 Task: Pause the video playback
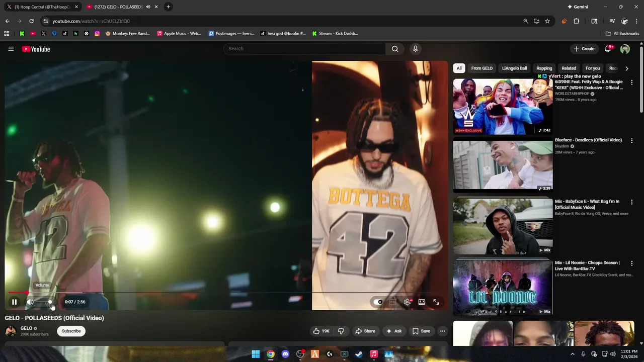(x=14, y=302)
